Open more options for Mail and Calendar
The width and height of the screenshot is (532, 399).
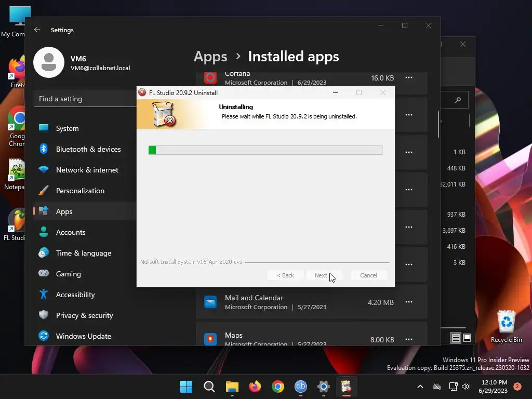tap(409, 302)
